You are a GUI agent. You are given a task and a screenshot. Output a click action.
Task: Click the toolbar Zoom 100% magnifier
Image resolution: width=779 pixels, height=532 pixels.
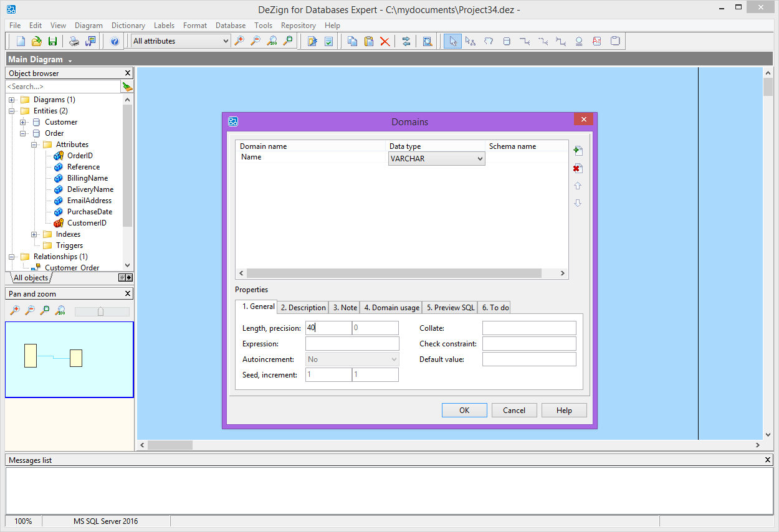pyautogui.click(x=272, y=41)
